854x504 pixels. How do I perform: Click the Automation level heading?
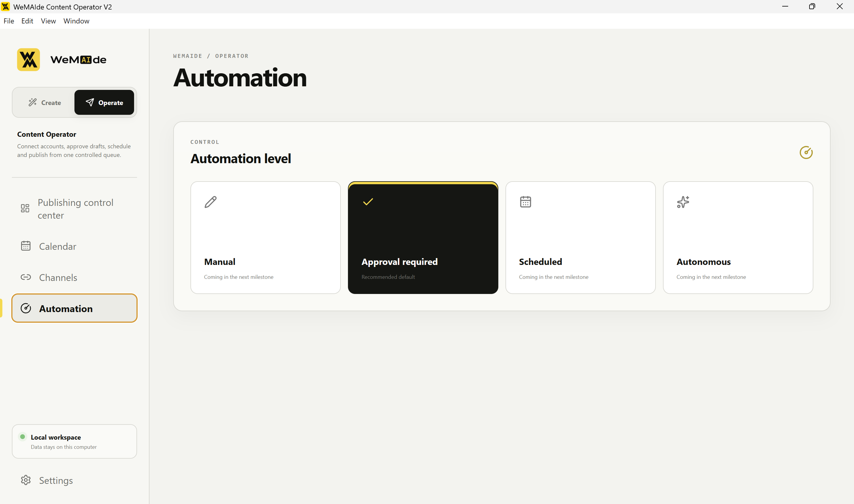coord(240,159)
